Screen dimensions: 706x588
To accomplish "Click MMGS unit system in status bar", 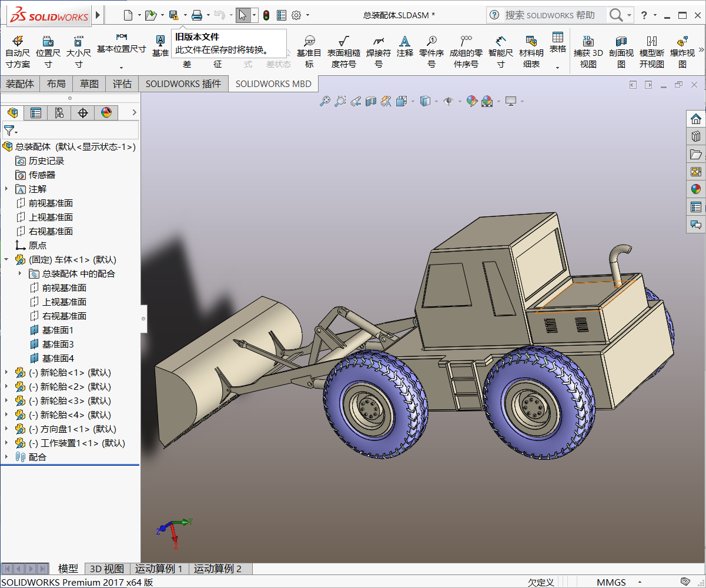I will pyautogui.click(x=611, y=582).
